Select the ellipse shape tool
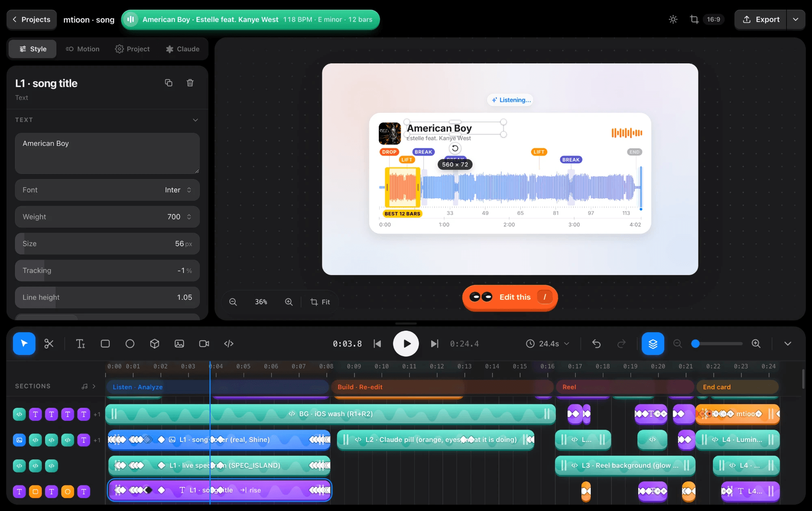 tap(130, 344)
